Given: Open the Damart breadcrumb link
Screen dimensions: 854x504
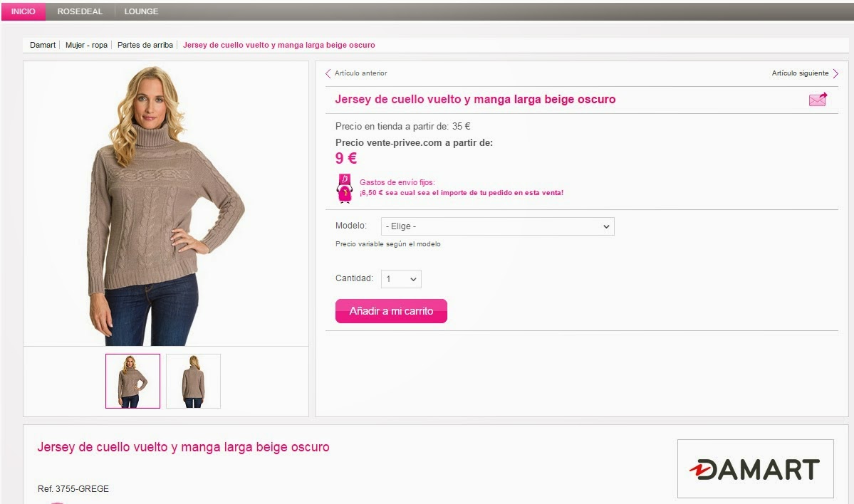Looking at the screenshot, I should 43,45.
